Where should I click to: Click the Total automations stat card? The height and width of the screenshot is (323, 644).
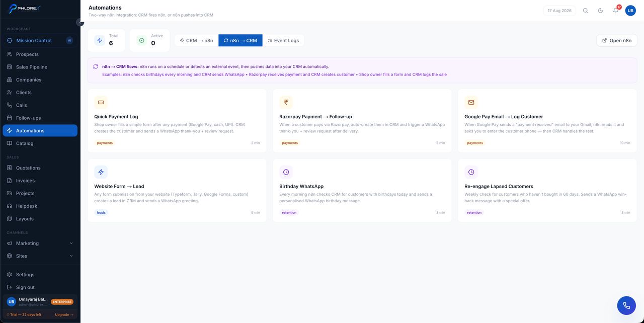[106, 40]
